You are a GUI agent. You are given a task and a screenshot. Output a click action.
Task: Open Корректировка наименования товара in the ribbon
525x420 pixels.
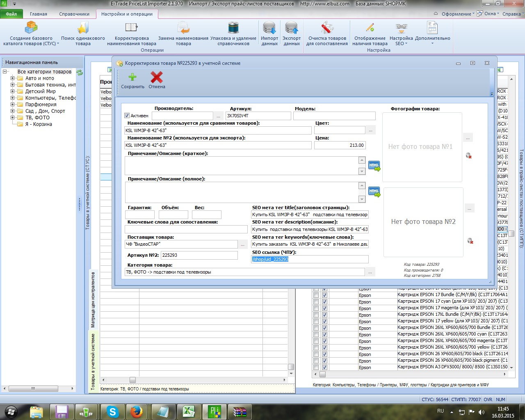132,34
